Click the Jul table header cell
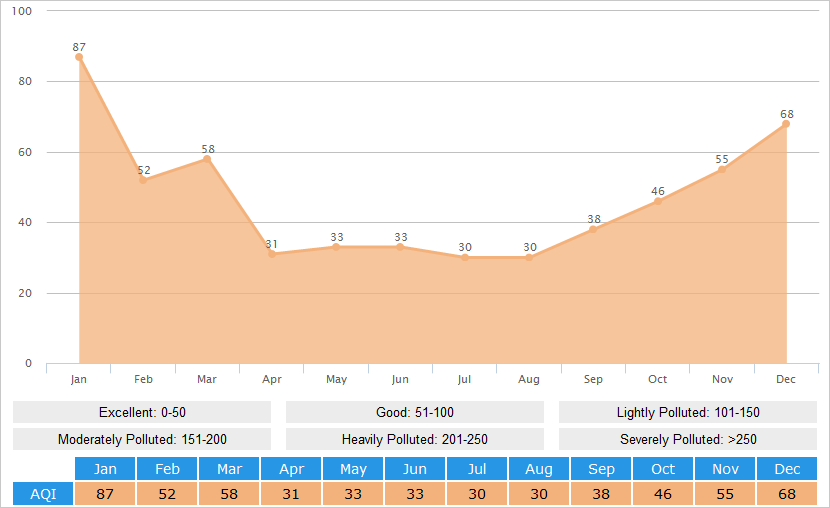 pyautogui.click(x=477, y=469)
